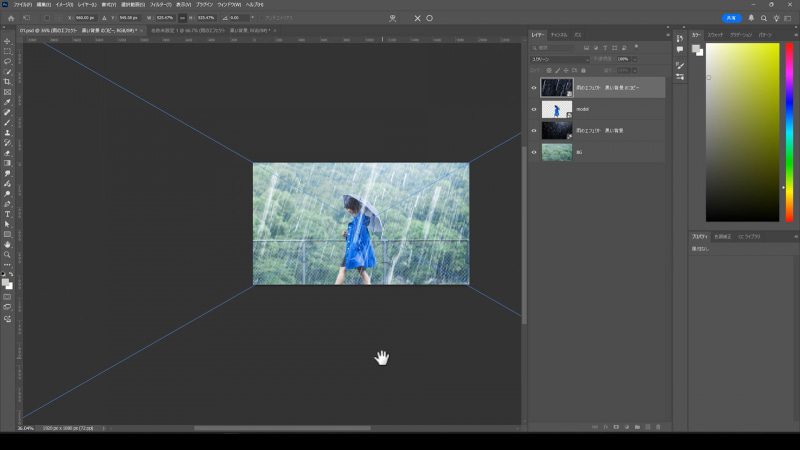Image resolution: width=800 pixels, height=450 pixels.
Task: Swap foreground and background colors
Action: click(x=11, y=274)
